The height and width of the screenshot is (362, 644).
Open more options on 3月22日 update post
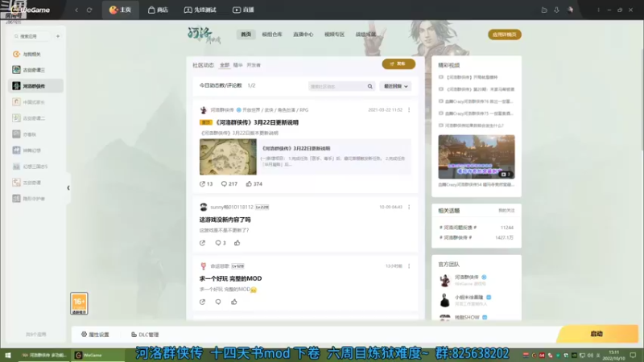pos(409,110)
